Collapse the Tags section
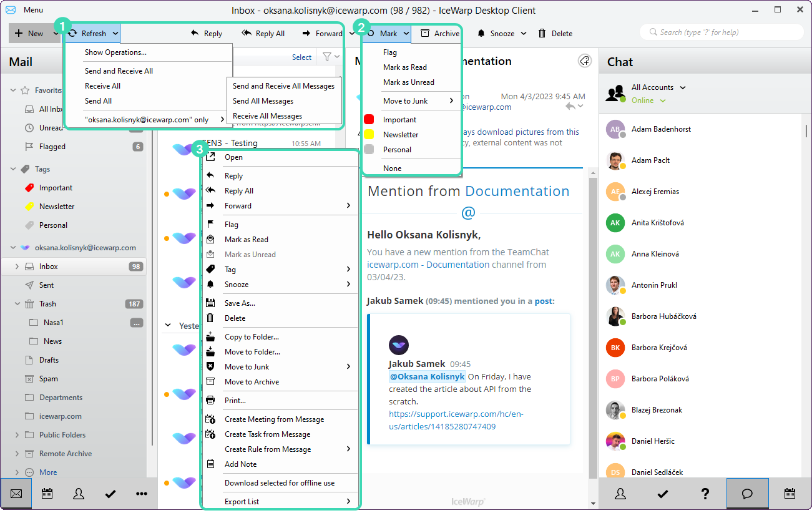Viewport: 812px width, 518px height. 13,169
